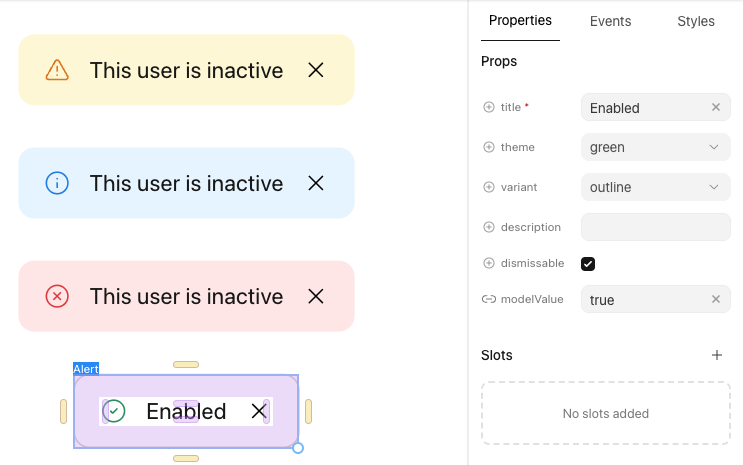Uncheck the dismissable checkbox
Viewport: 743px width, 465px height.
click(x=588, y=264)
